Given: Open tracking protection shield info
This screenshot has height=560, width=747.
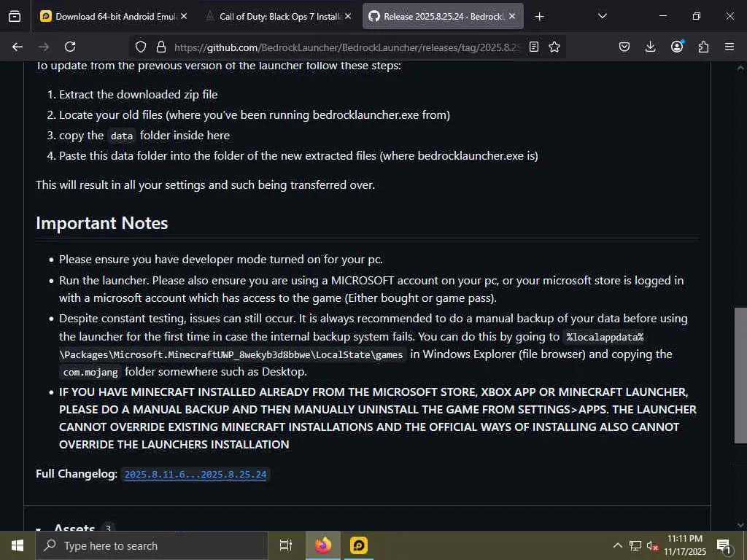Looking at the screenshot, I should pos(141,47).
